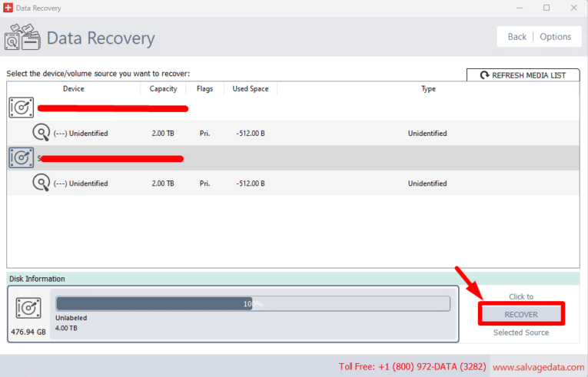588x377 pixels.
Task: Sort by the Device column header
Action: click(74, 89)
